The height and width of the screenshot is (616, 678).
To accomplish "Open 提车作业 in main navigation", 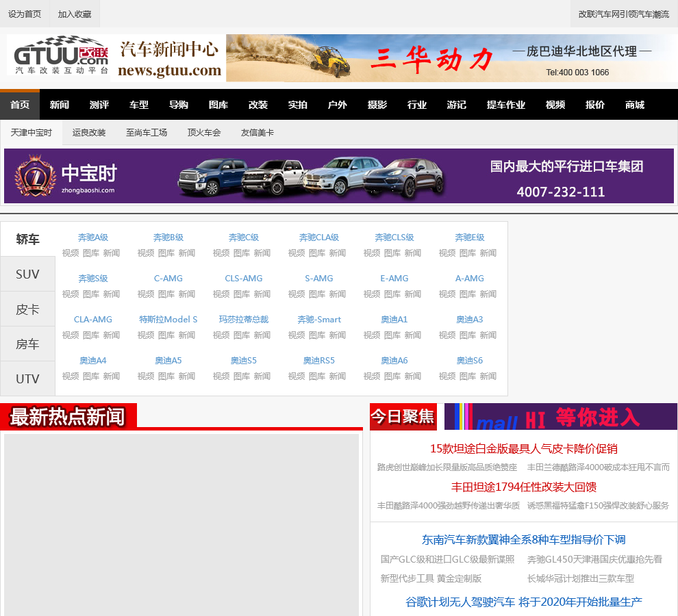I will (x=506, y=105).
